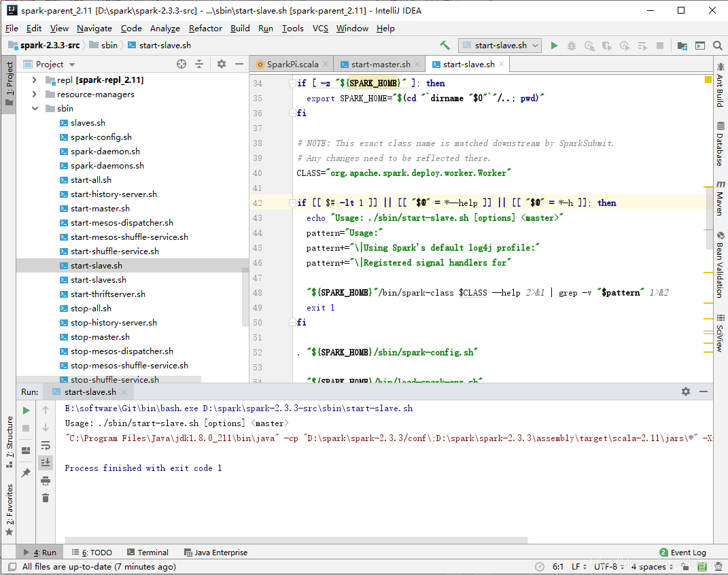Open the SciView side panel
728x575 pixels.
point(720,333)
